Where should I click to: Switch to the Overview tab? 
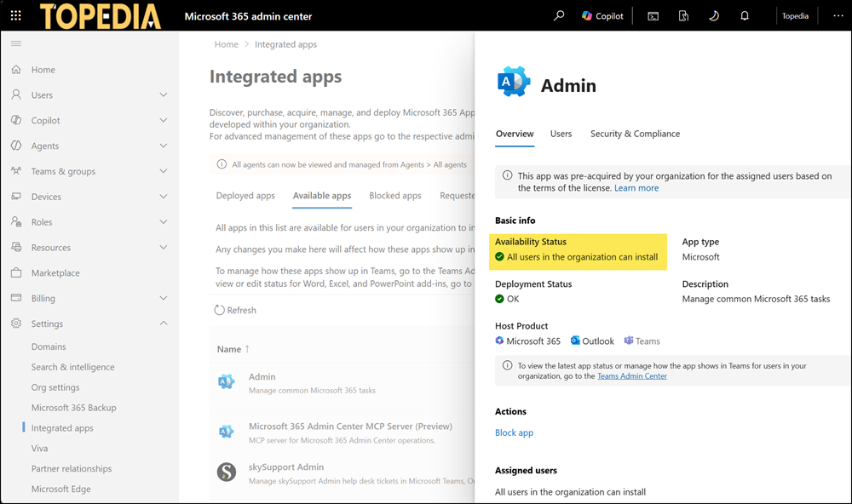(515, 134)
